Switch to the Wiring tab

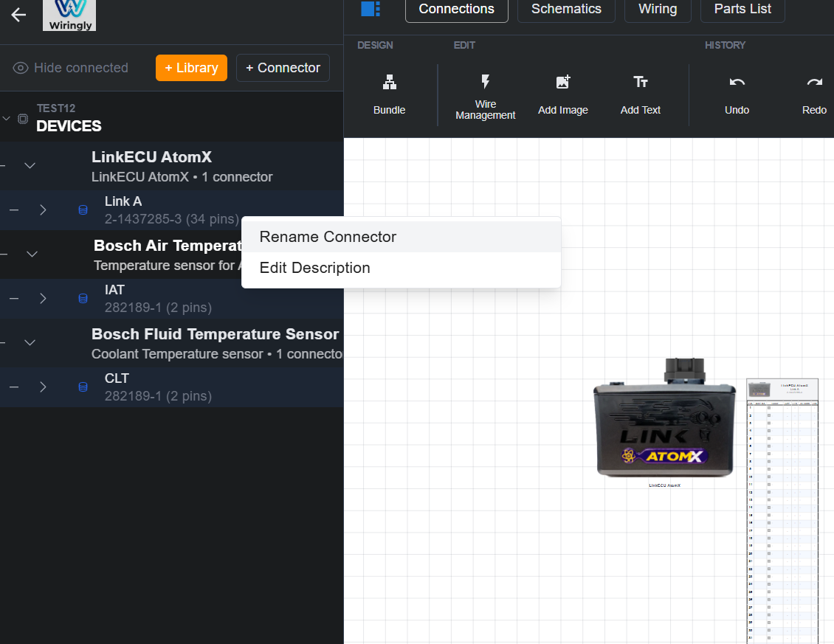point(658,9)
